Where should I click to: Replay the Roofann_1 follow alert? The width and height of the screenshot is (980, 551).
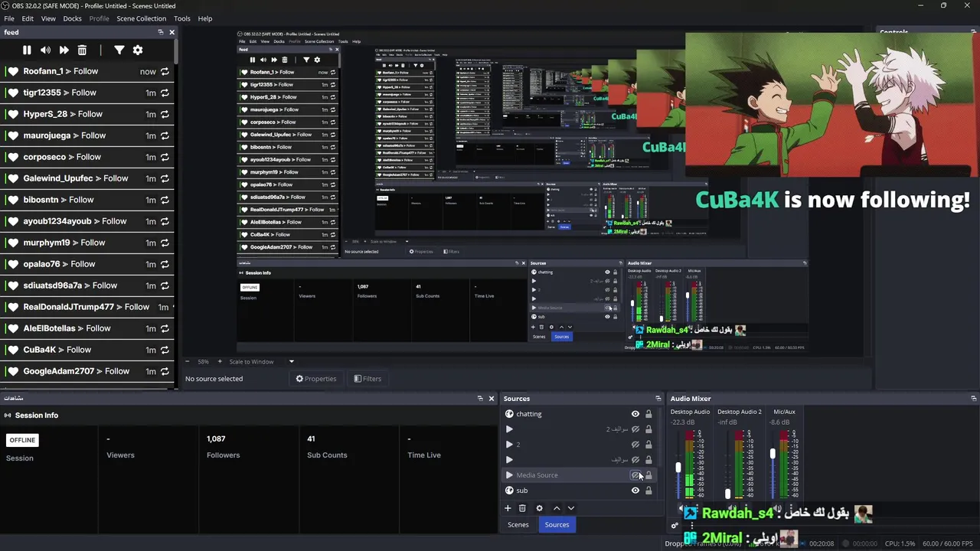click(165, 71)
